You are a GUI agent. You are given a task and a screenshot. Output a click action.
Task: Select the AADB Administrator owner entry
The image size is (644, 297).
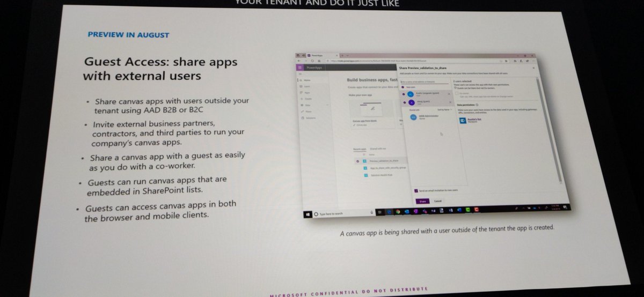click(x=425, y=117)
